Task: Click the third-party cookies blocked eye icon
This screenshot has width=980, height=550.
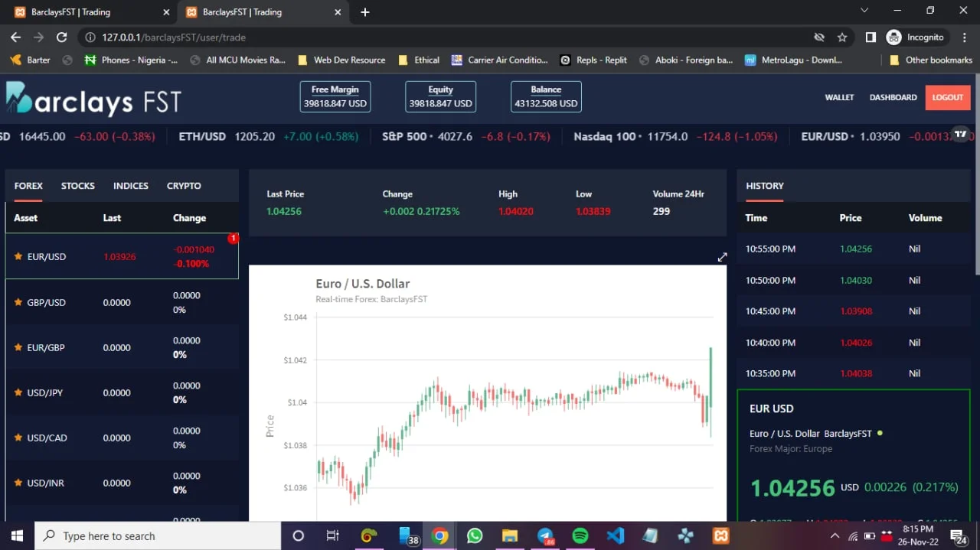Action: point(819,37)
